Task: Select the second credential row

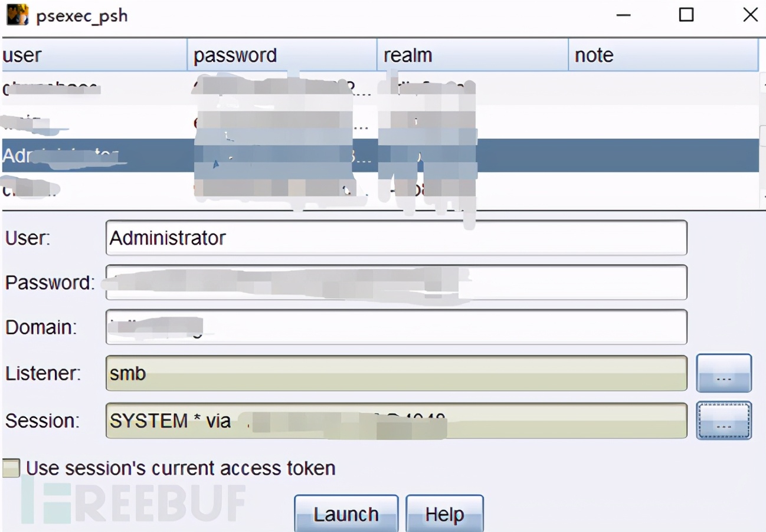Action: tap(380, 122)
